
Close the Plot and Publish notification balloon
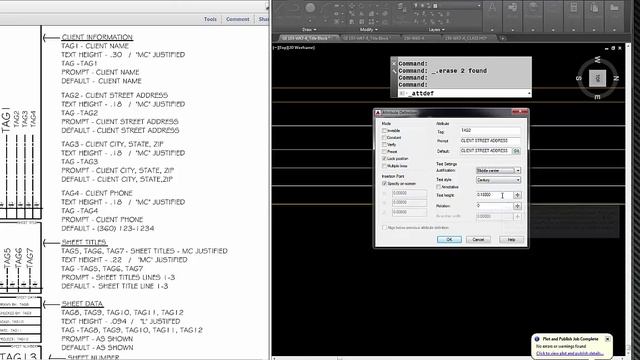[x=607, y=339]
